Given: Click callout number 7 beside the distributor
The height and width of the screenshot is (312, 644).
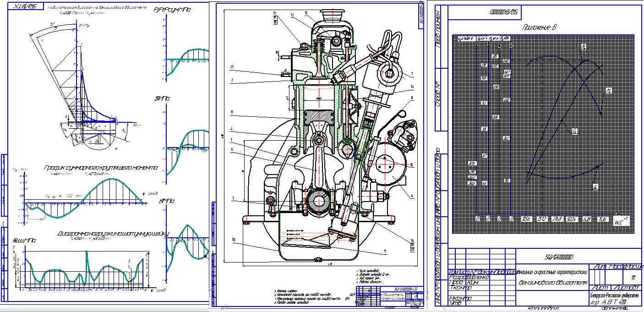Looking at the screenshot, I should point(412,74).
